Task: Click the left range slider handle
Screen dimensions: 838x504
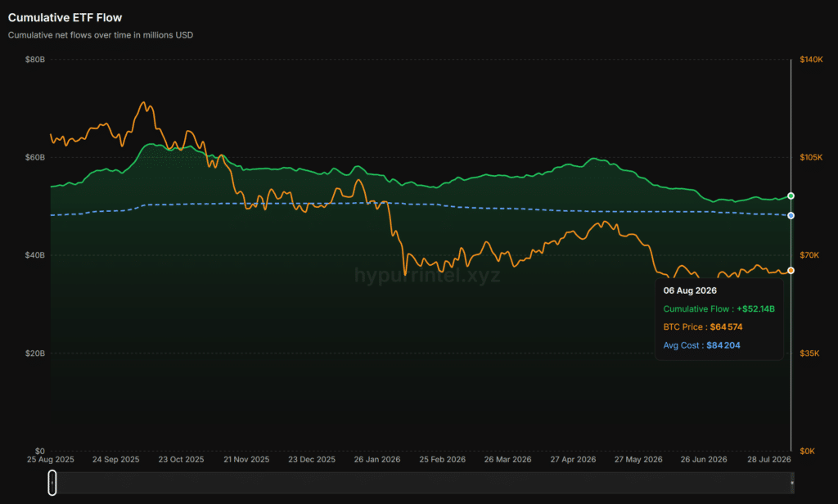Action: tap(52, 483)
